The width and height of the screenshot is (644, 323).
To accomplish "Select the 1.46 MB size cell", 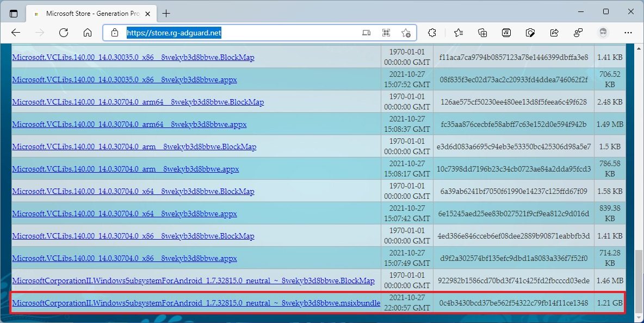I will coord(610,281).
